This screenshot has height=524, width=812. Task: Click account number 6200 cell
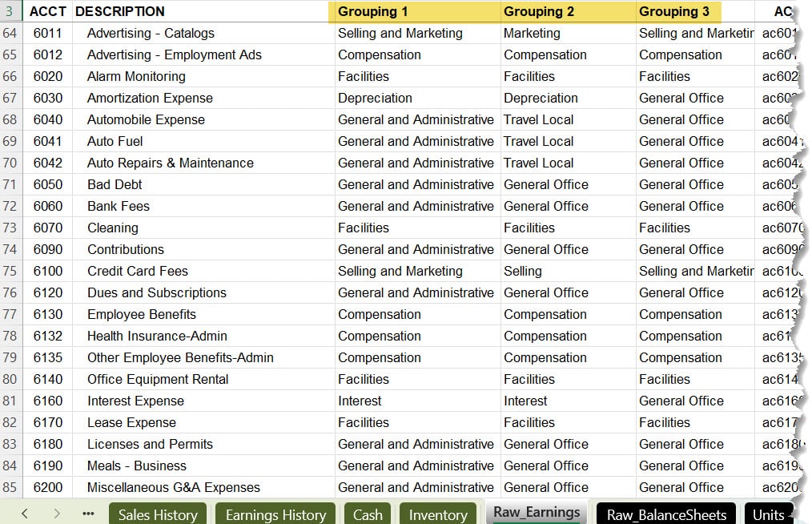click(x=47, y=487)
